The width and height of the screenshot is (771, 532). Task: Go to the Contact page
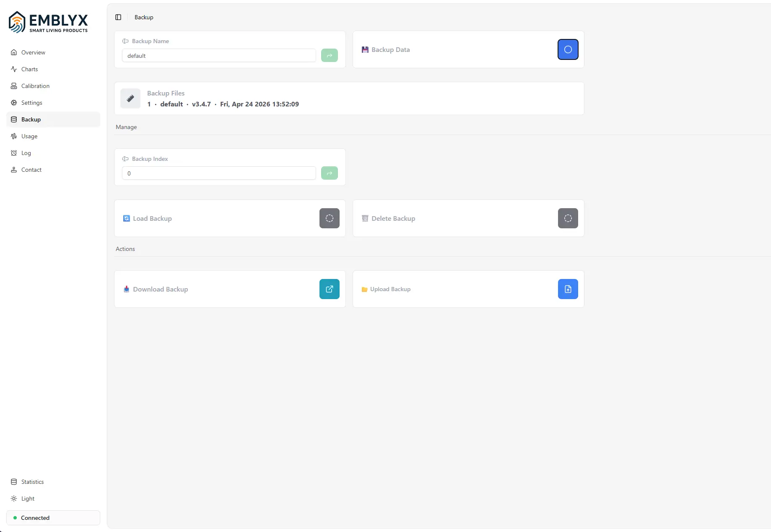tap(53, 170)
